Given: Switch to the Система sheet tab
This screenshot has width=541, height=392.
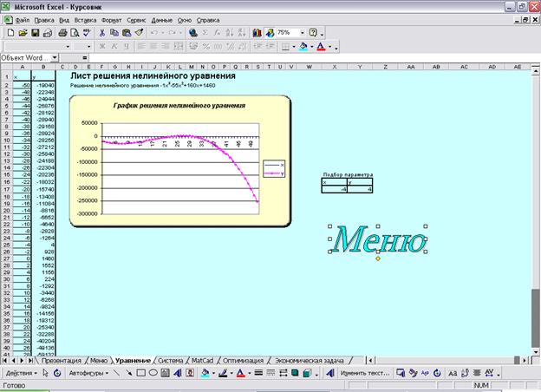Looking at the screenshot, I should click(170, 360).
